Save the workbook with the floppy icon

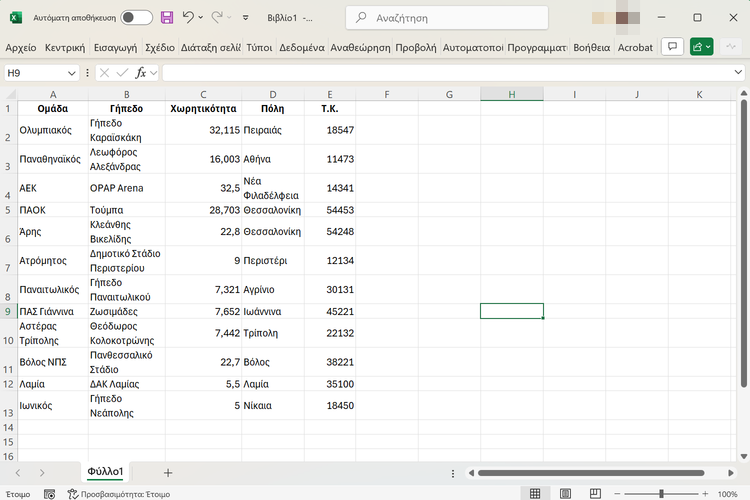(167, 18)
